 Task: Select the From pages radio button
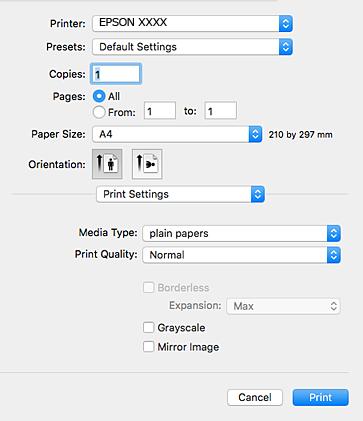click(99, 112)
